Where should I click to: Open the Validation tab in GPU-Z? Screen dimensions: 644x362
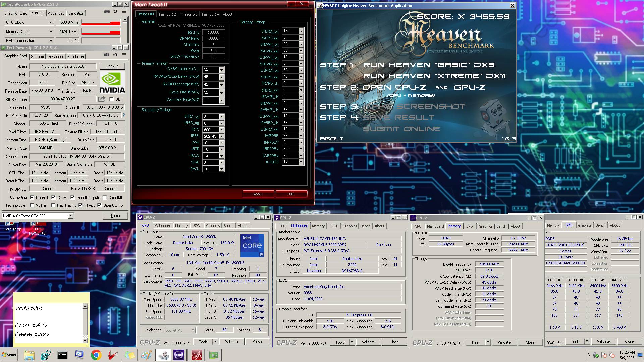tap(76, 57)
